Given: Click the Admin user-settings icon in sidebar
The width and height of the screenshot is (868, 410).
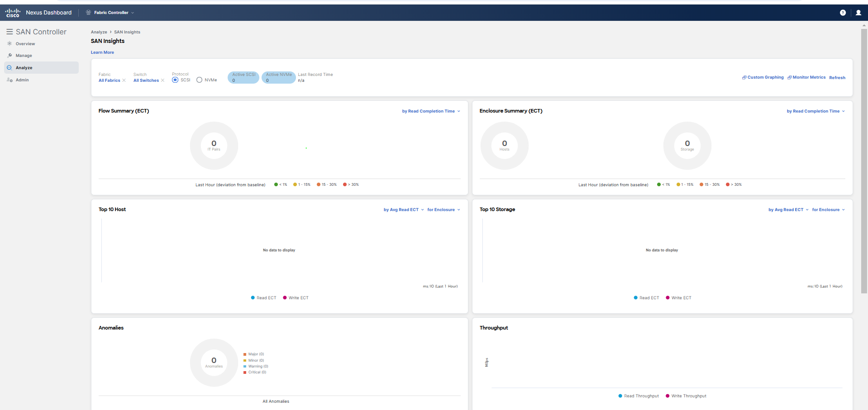Looking at the screenshot, I should [10, 80].
